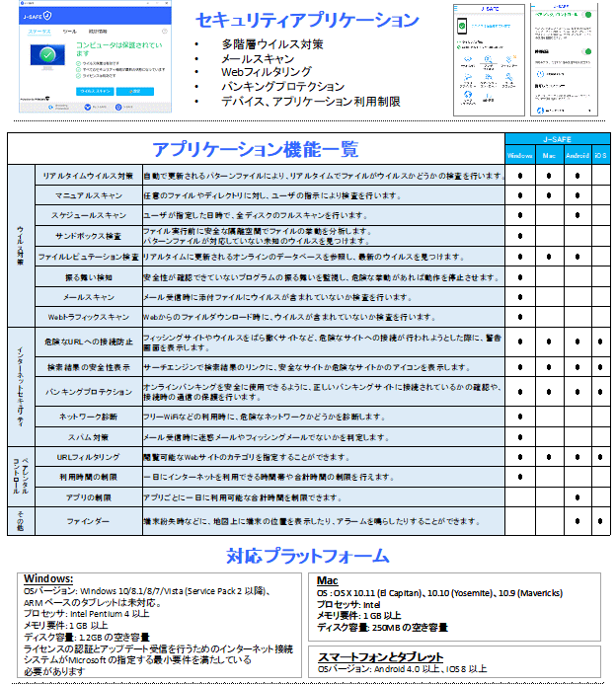This screenshot has height=685, width=616.
Task: Click the サンドボックス検査 feature cell
Action: 89,236
